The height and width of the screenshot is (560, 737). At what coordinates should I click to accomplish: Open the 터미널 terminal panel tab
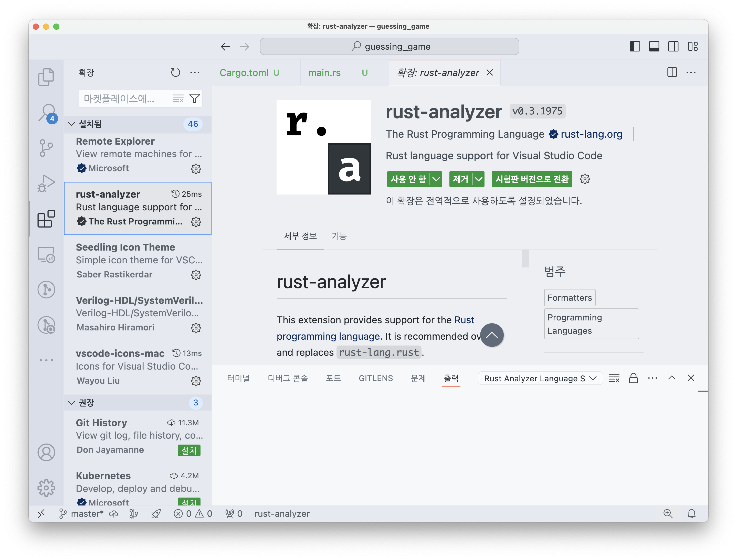click(238, 378)
